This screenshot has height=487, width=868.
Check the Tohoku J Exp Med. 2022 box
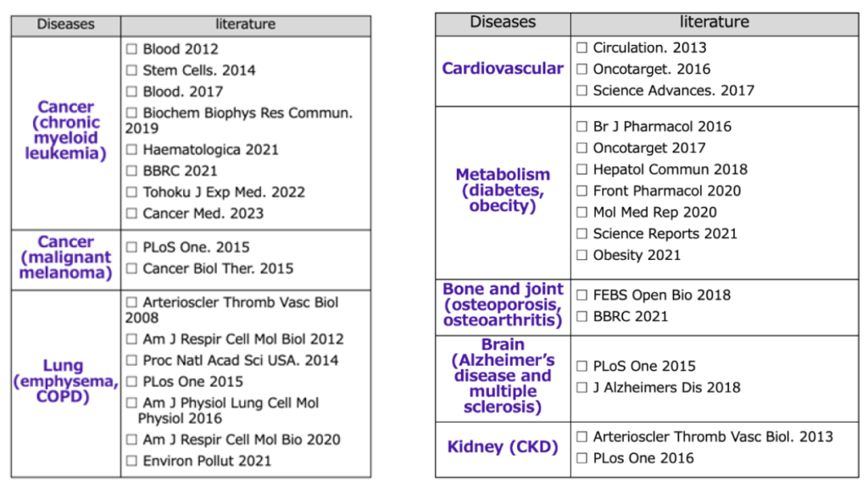click(x=131, y=192)
